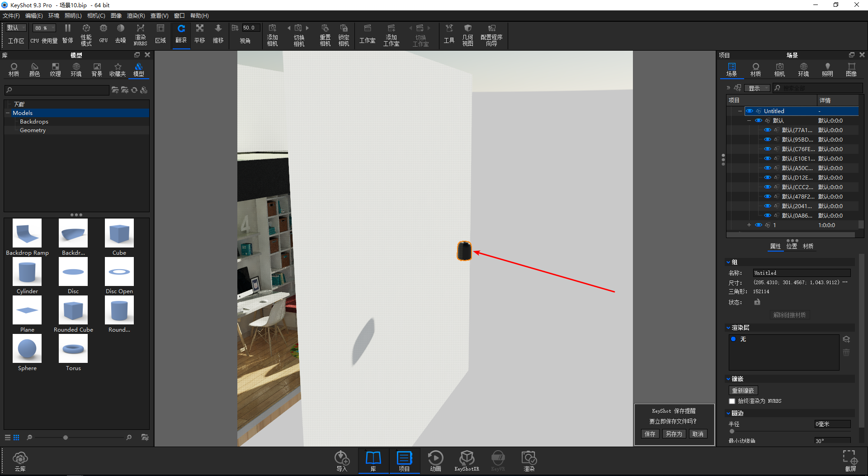Click the 解除链接材质 button

point(789,315)
